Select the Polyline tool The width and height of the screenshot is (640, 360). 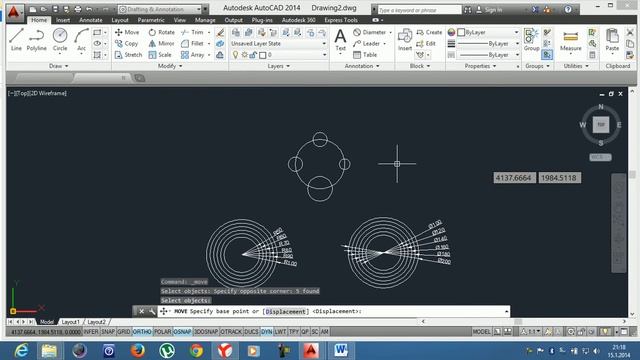pyautogui.click(x=36, y=40)
